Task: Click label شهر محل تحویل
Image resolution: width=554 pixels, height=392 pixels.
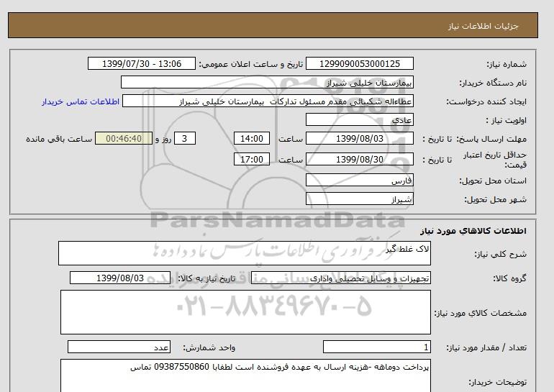Action: pos(495,199)
